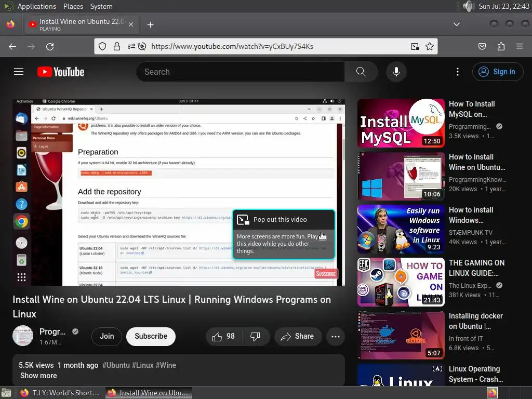Click In front of IT channel name
532x399 pixels.
pyautogui.click(x=465, y=338)
